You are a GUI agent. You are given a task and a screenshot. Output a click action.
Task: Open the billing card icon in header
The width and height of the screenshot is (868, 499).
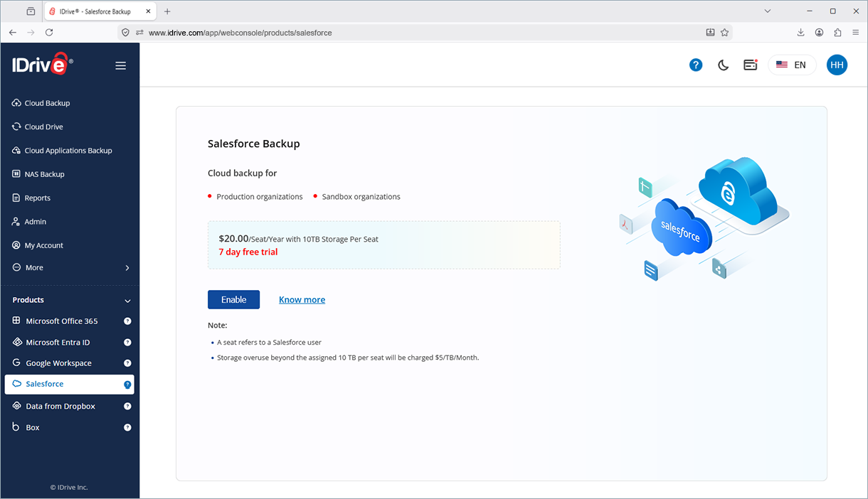750,65
